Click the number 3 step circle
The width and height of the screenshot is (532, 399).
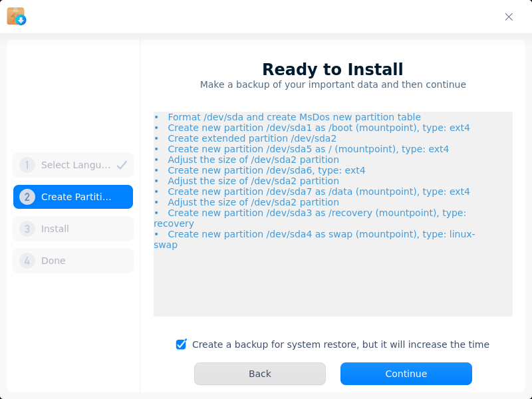pos(27,229)
